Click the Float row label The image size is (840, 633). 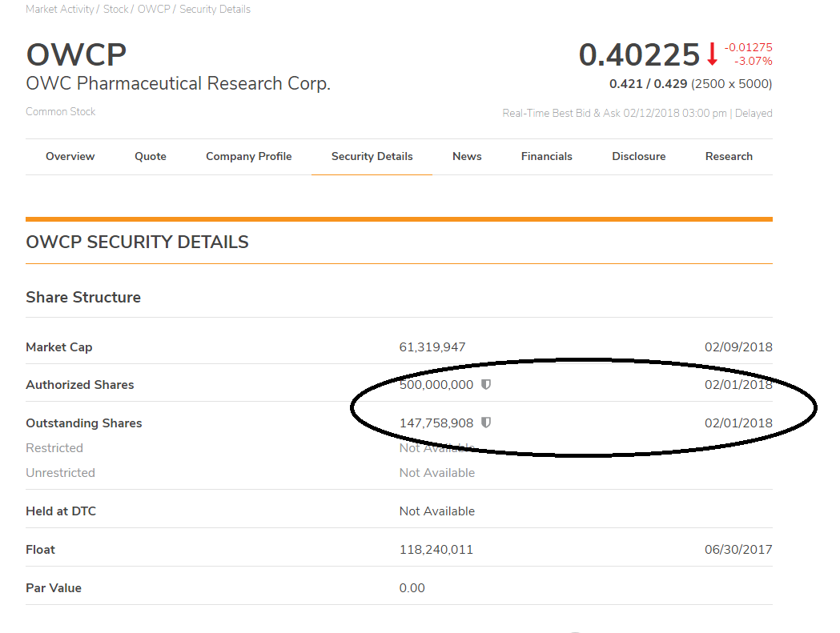(40, 550)
